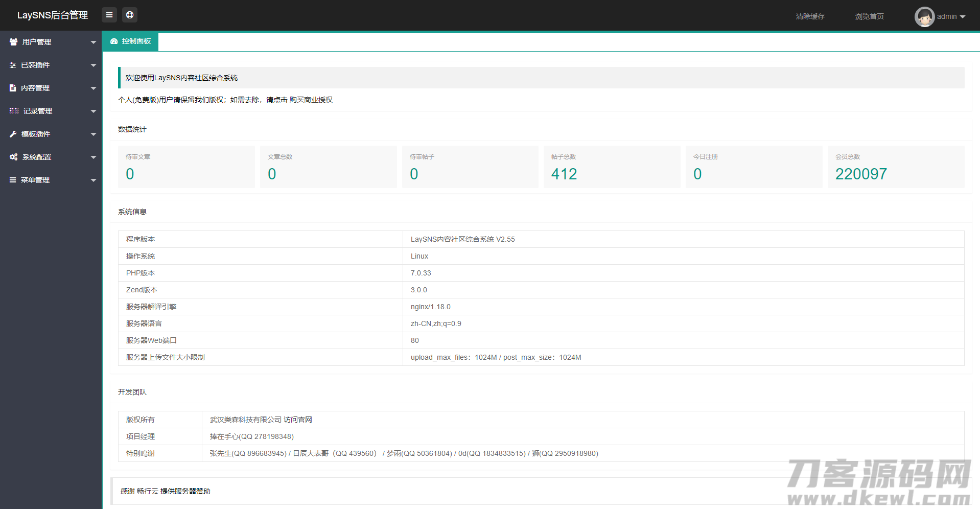Click 浏览首页 link in header

pyautogui.click(x=869, y=17)
